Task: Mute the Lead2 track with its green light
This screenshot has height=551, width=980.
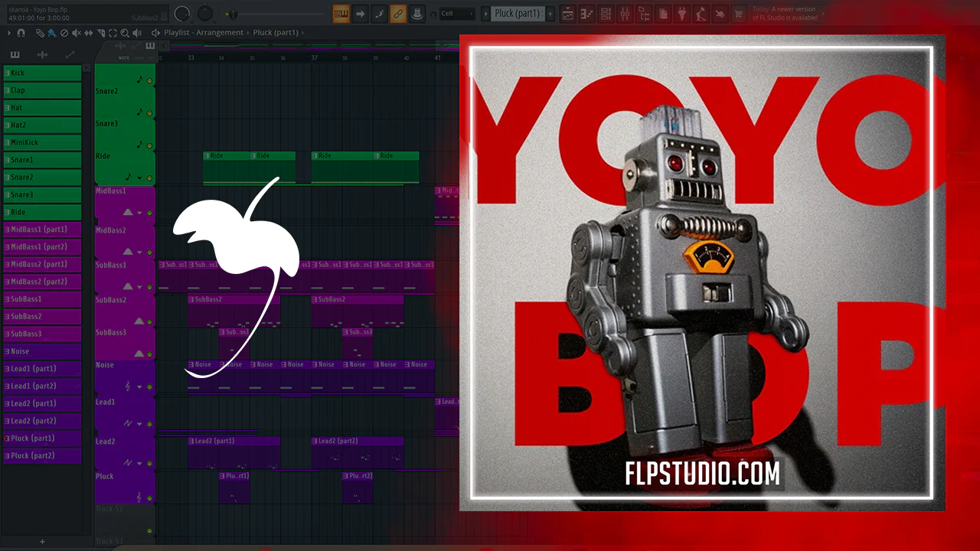Action: tap(149, 463)
